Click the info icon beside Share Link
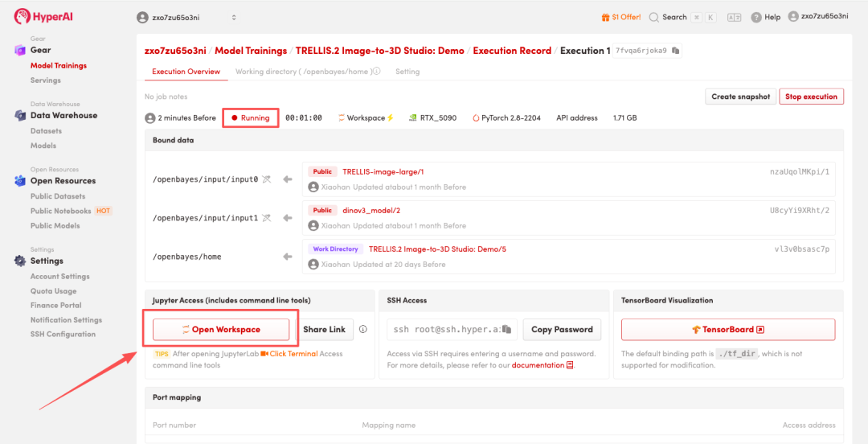Screen dimensions: 868x444 coord(363,329)
